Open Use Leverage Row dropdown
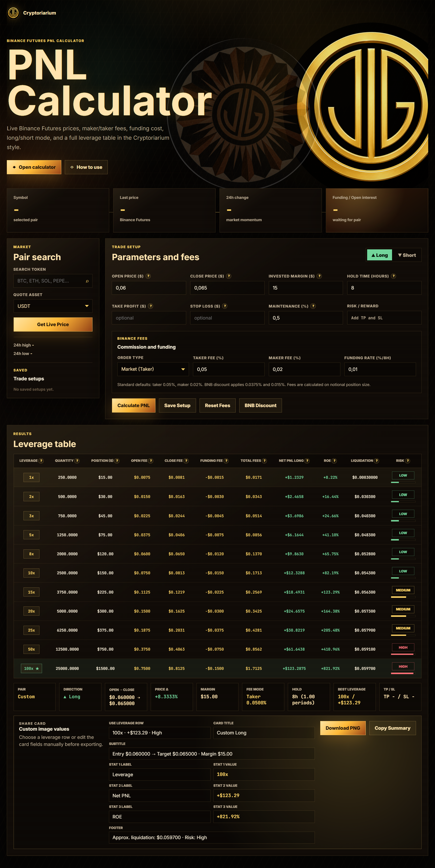Screen dimensions: 435x868 pyautogui.click(x=159, y=733)
